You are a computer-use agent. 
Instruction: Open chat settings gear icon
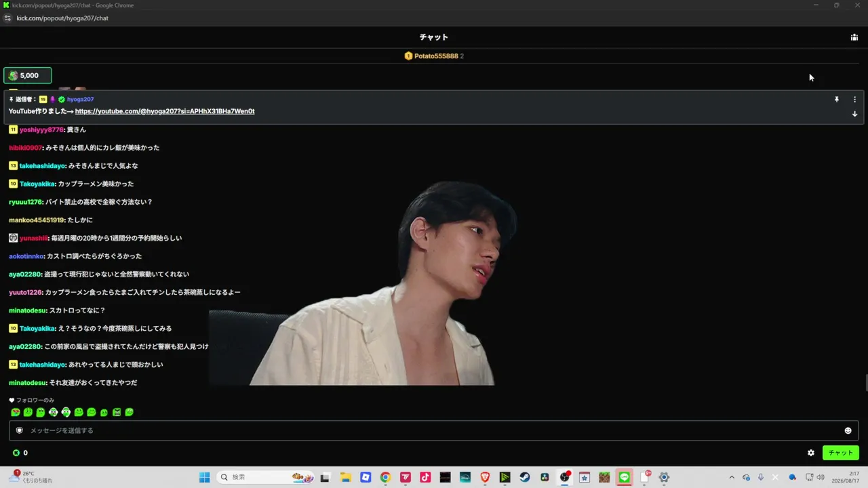(811, 453)
